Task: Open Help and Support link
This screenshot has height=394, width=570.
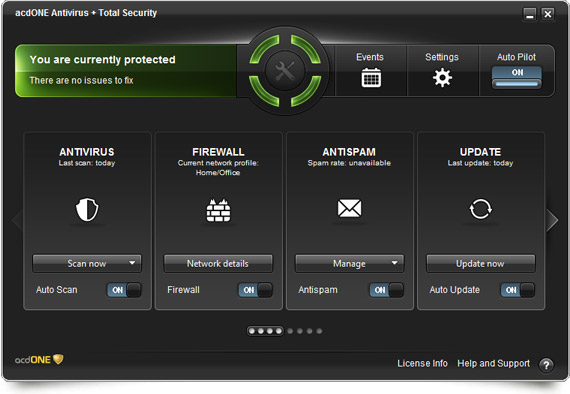Action: click(493, 363)
